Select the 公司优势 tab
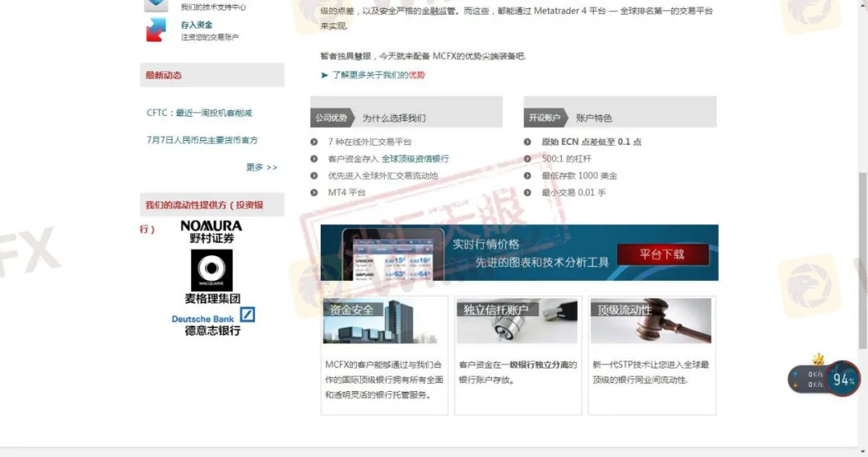The height and width of the screenshot is (457, 868). (332, 117)
